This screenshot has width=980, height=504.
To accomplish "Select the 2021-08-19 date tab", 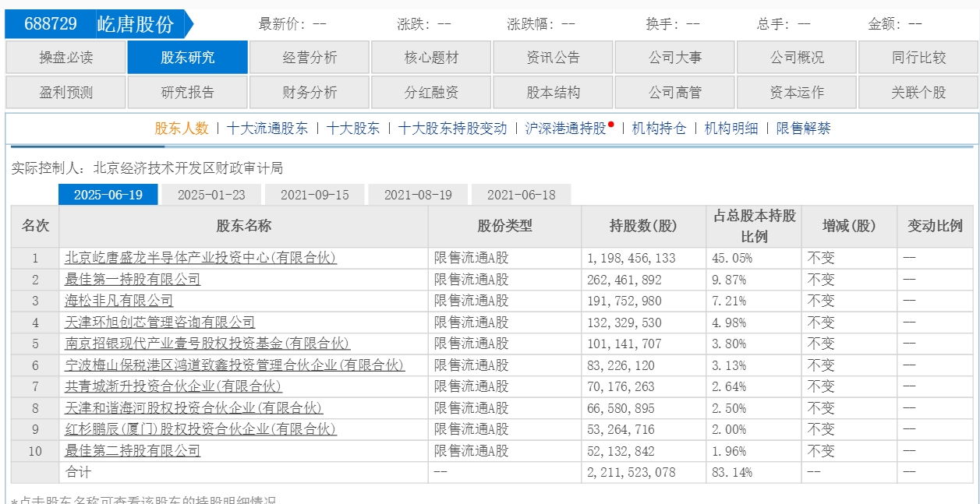I will click(x=418, y=195).
